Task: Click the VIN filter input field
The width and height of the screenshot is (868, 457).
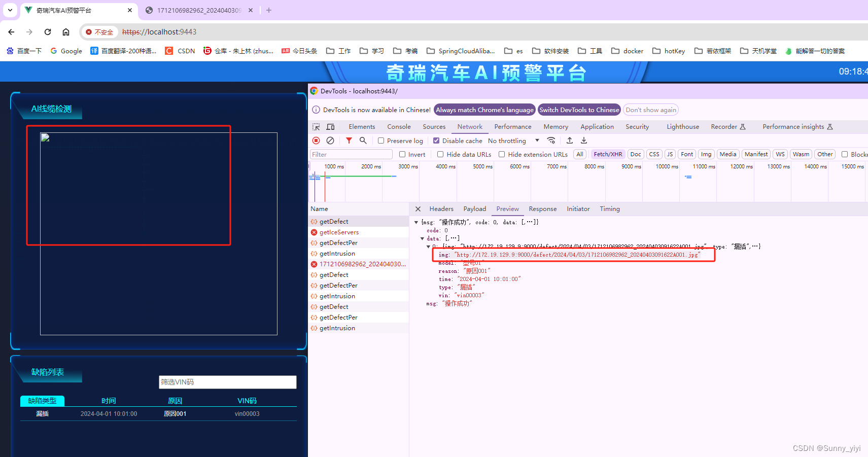Action: [x=228, y=382]
